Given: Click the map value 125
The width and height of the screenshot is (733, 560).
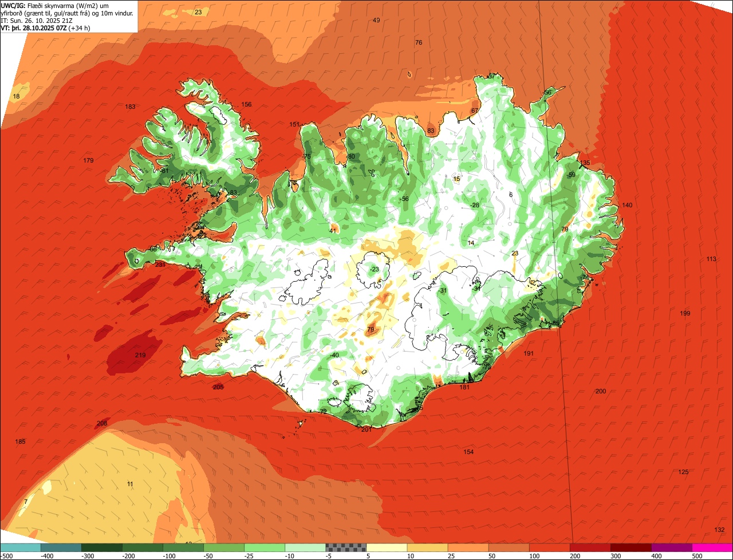Looking at the screenshot, I should click(684, 472).
